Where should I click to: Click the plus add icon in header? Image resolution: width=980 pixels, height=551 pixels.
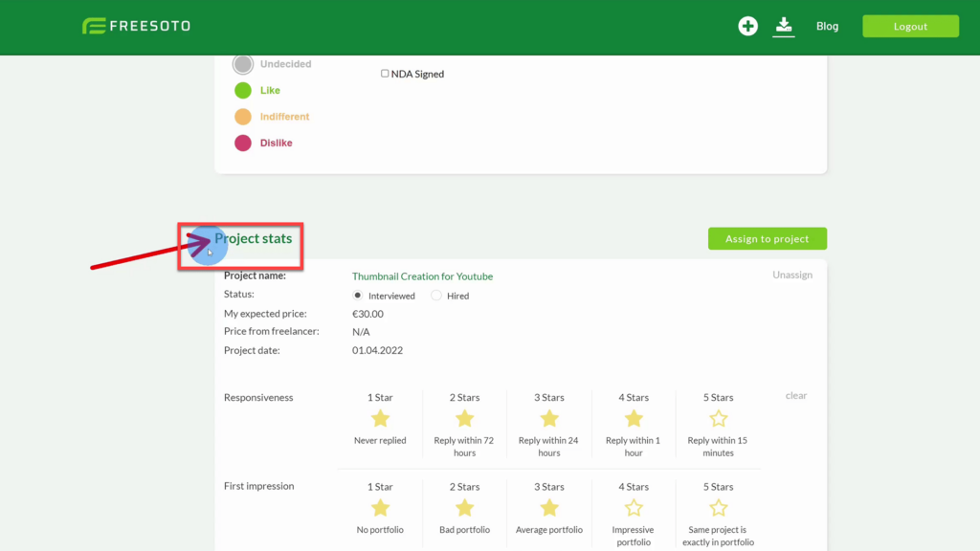(x=747, y=26)
